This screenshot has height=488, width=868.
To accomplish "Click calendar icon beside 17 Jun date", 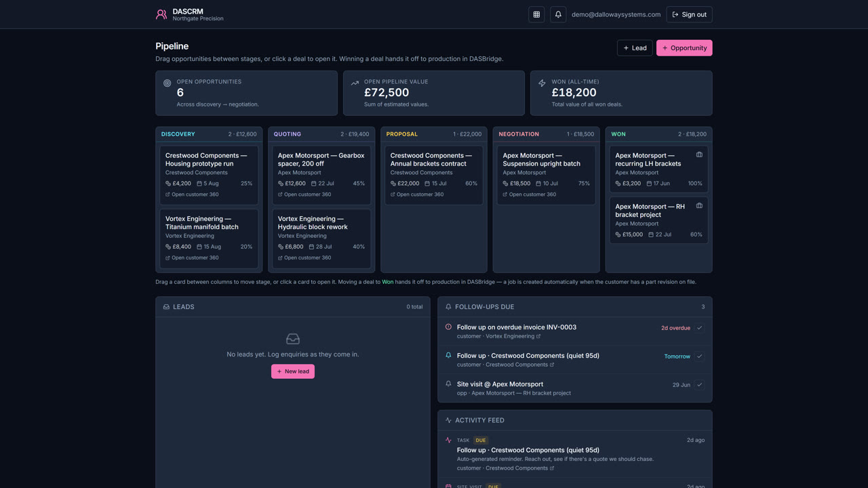I will coord(649,184).
